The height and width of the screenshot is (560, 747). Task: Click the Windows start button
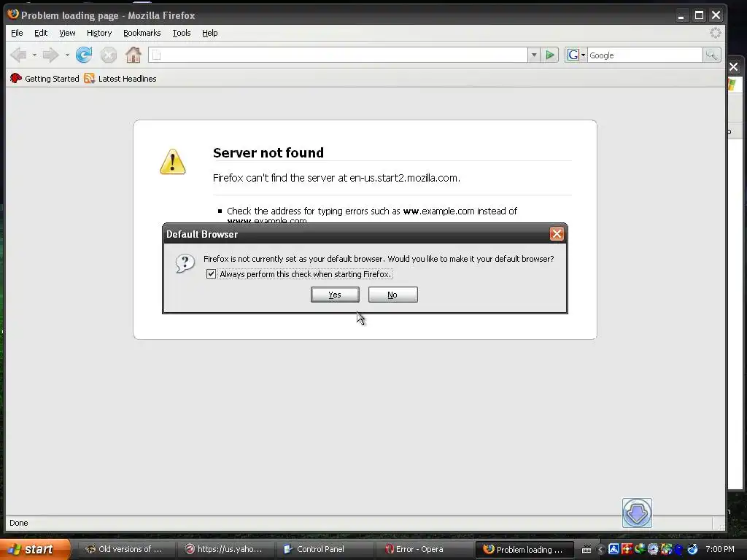[34, 549]
